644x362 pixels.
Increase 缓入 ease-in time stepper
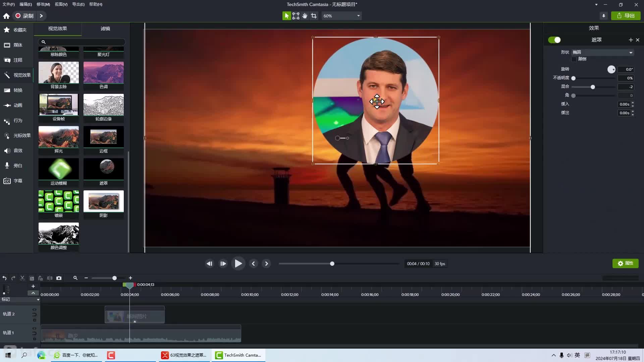point(633,103)
